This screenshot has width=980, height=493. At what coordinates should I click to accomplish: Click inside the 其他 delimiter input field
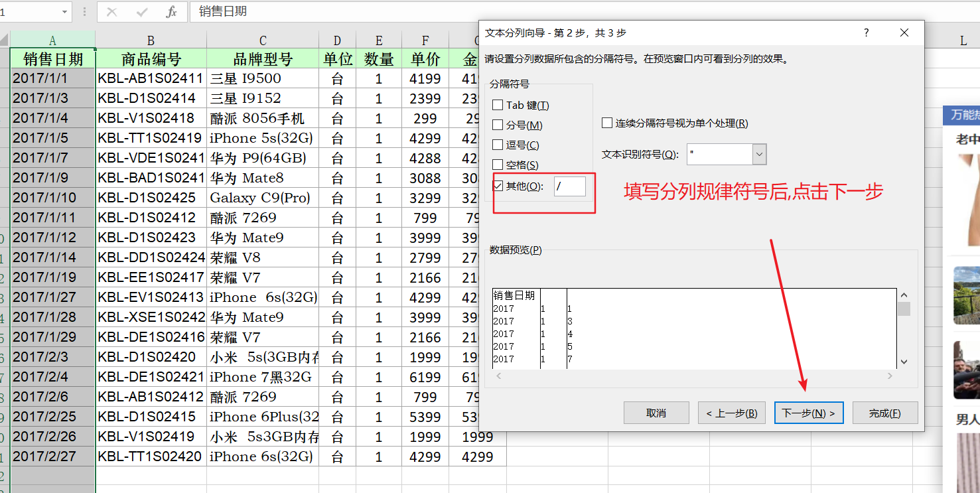571,186
